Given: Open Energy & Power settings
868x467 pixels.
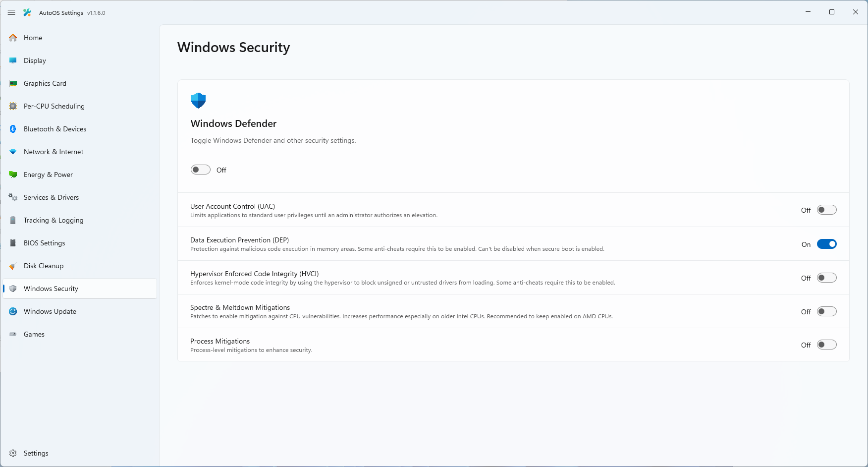Looking at the screenshot, I should point(80,175).
